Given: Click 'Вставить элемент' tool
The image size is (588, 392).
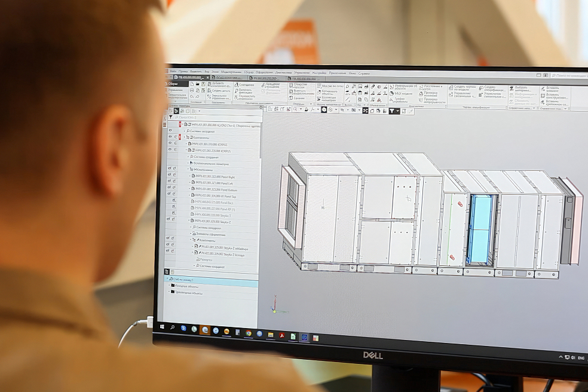Looking at the screenshot, I should coord(550,90).
